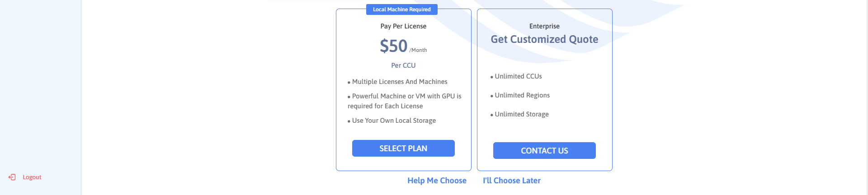Click the empty left sidebar panel
The height and width of the screenshot is (195, 868).
coord(40,81)
